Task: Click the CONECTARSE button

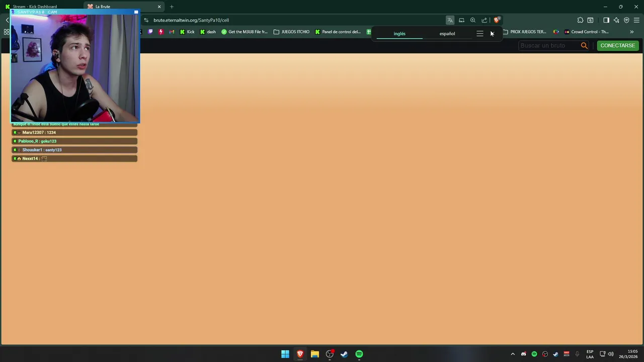Action: [618, 45]
